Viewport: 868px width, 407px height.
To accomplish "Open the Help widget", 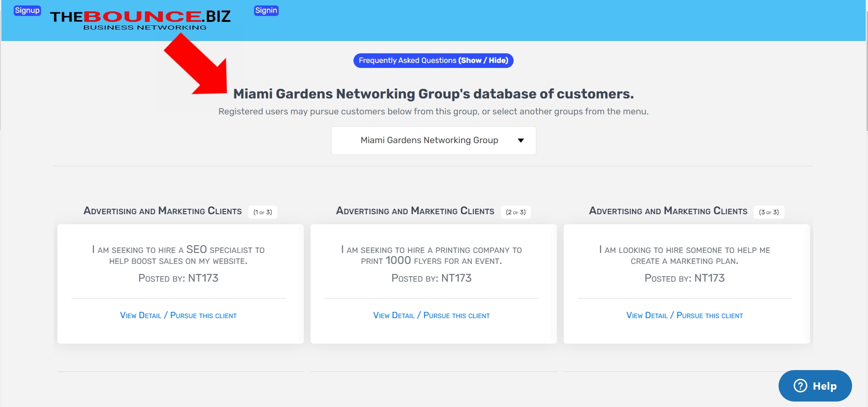I will point(815,386).
